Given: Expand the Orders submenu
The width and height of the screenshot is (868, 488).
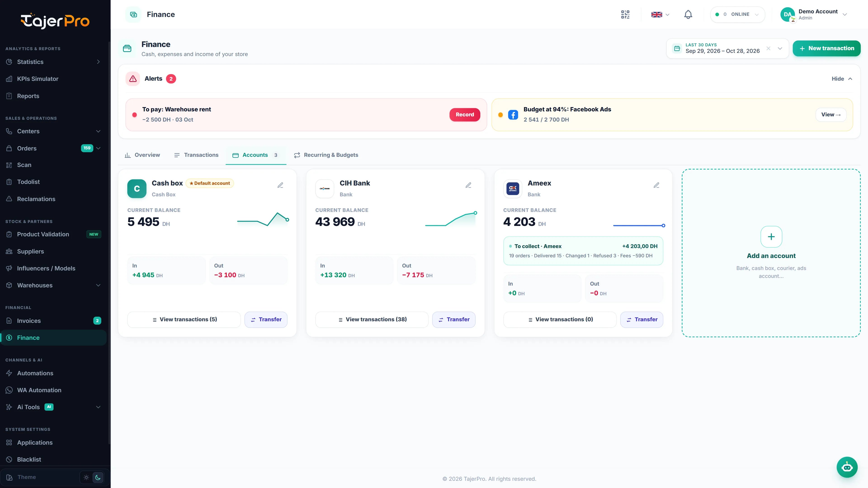Looking at the screenshot, I should [98, 148].
